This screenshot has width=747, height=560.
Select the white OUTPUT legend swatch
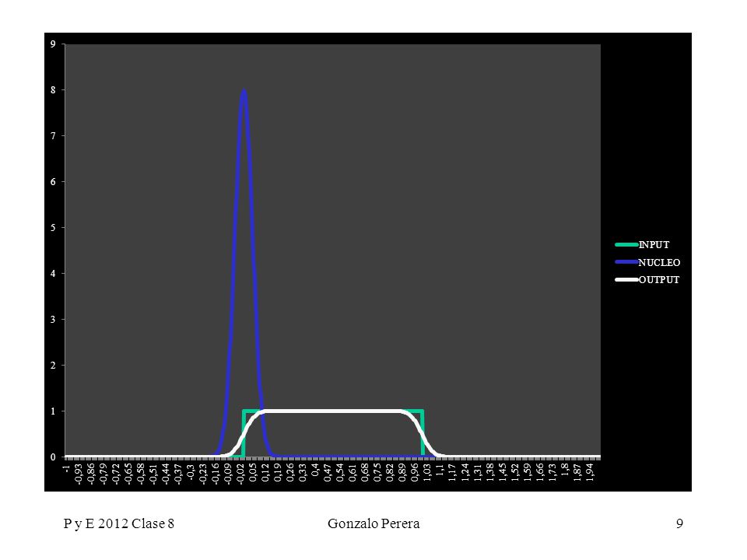(x=626, y=279)
